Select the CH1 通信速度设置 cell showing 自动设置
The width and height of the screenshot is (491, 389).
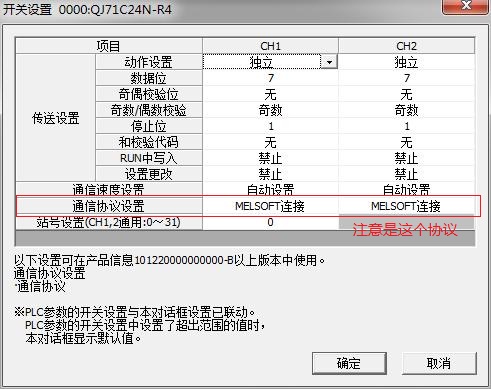pyautogui.click(x=270, y=190)
